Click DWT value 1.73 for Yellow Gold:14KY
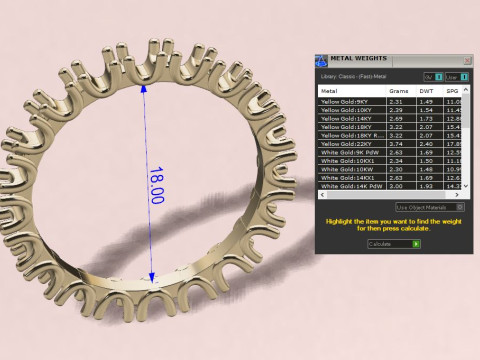 426,119
